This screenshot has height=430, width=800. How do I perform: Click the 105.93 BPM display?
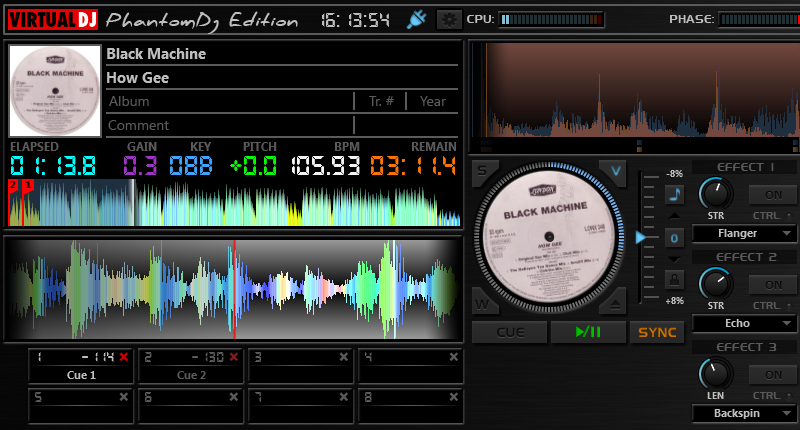326,166
